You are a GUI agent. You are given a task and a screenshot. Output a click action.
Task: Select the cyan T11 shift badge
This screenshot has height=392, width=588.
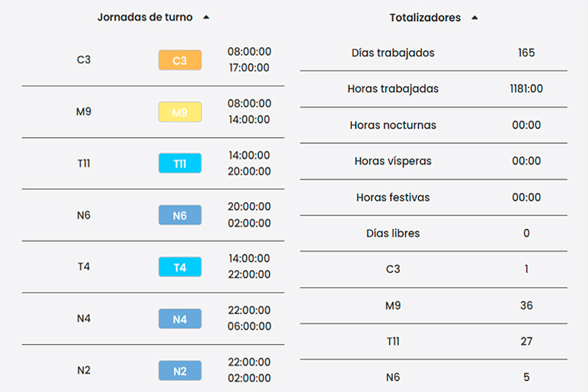pos(180,163)
